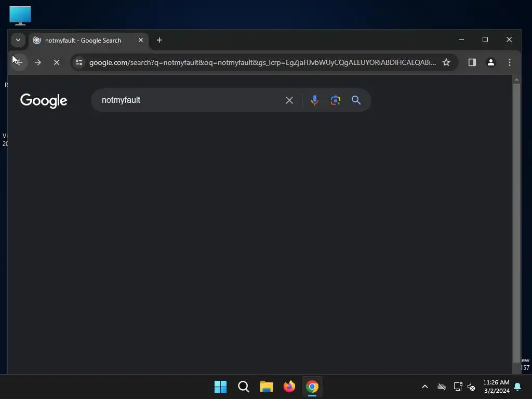Show hidden system tray icons

pyautogui.click(x=425, y=387)
